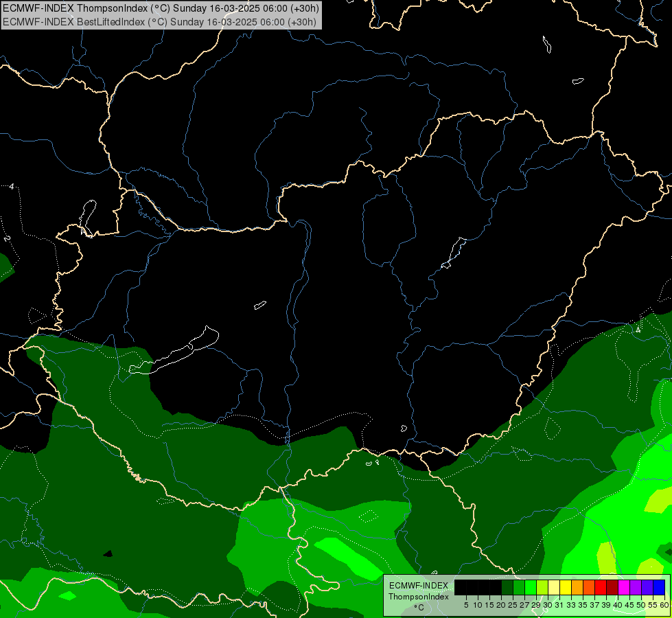Click the dotted contour label 2 on the map
Image resolution: width=672 pixels, height=618 pixels.
click(6, 238)
